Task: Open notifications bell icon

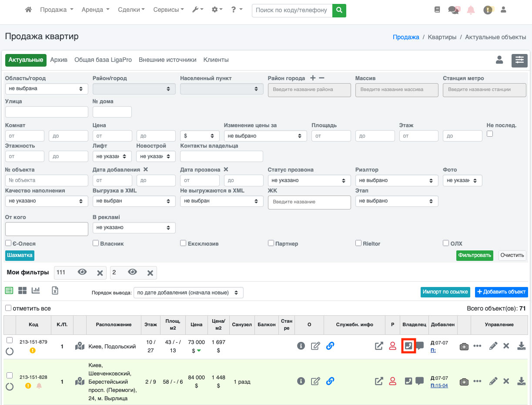Action: [x=471, y=10]
